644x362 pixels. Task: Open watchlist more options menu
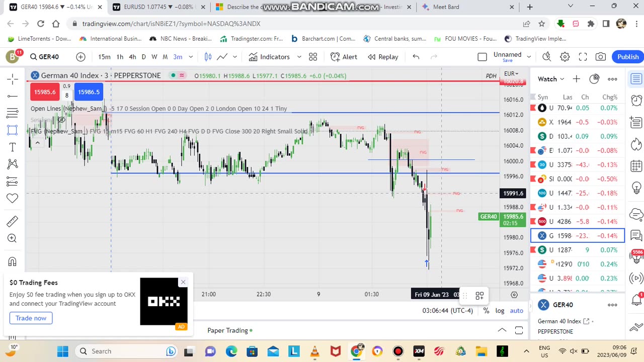pyautogui.click(x=612, y=79)
